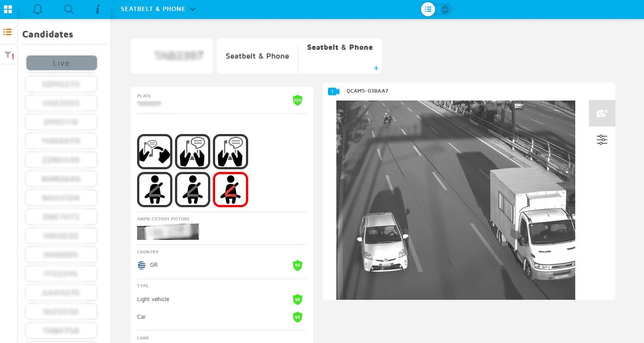Viewport: 644px width, 343px height.
Task: Select the red no-seatbelt violation icon
Action: (x=231, y=190)
